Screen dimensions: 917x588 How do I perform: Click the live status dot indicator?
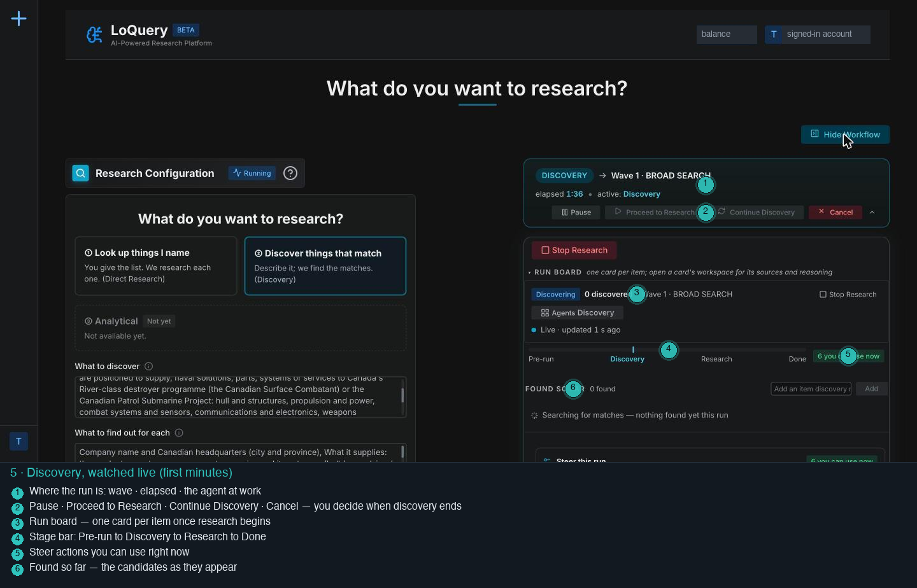pyautogui.click(x=534, y=330)
